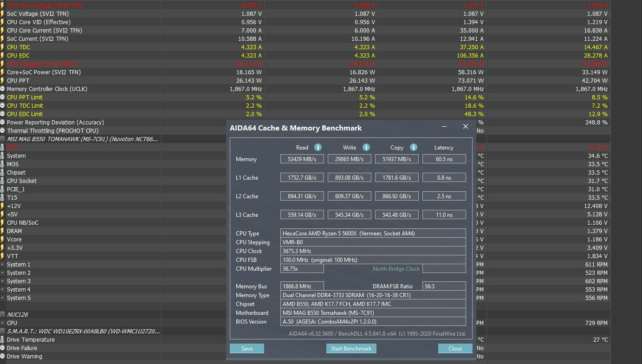Click the lightning icon beside Vcore row
Viewport: 642px width, 364px height.
2,240
